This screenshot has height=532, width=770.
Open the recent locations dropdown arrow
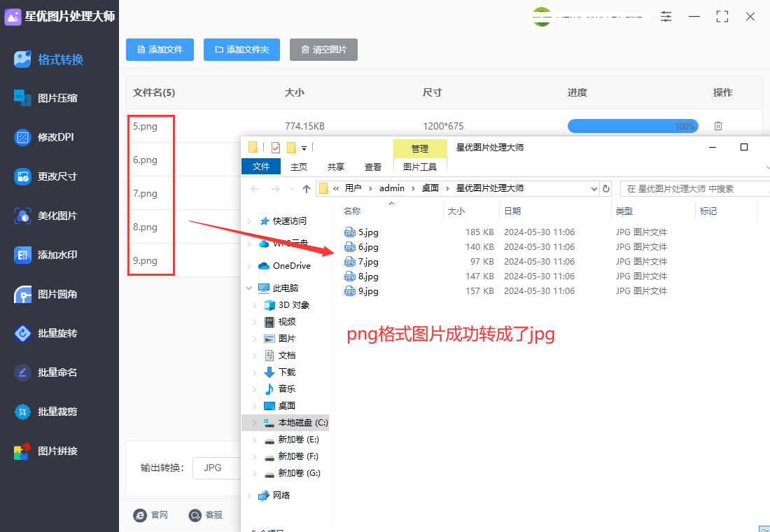click(x=292, y=188)
